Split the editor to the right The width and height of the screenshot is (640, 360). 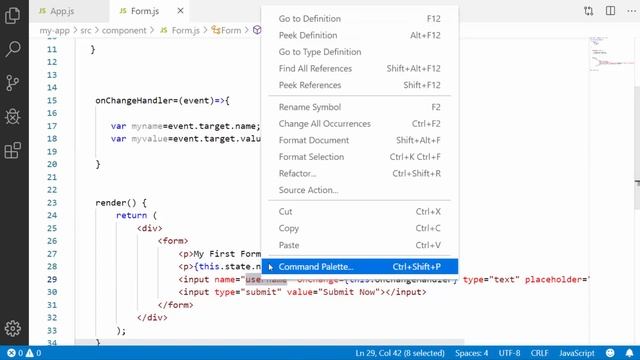point(610,11)
